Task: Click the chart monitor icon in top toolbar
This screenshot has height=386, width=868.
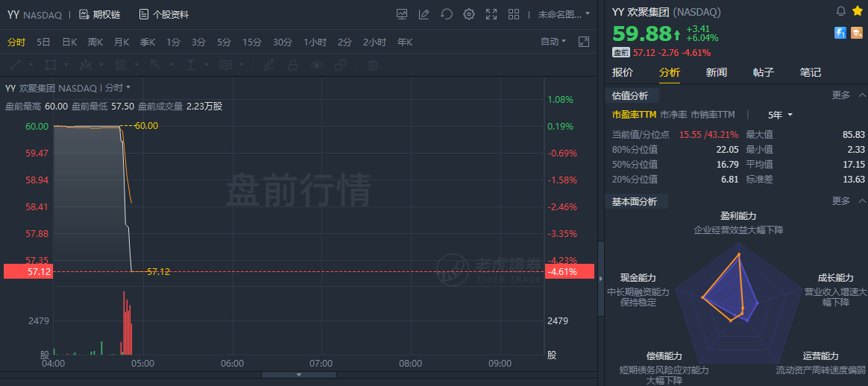Action: point(402,14)
